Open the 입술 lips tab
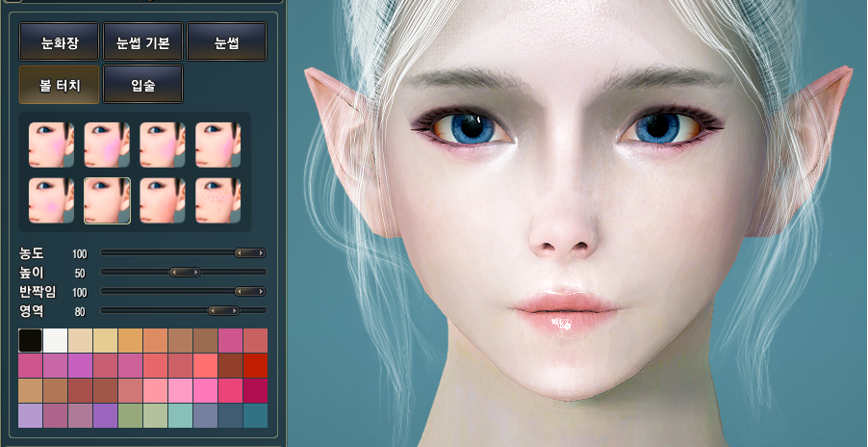This screenshot has width=868, height=447. point(142,85)
